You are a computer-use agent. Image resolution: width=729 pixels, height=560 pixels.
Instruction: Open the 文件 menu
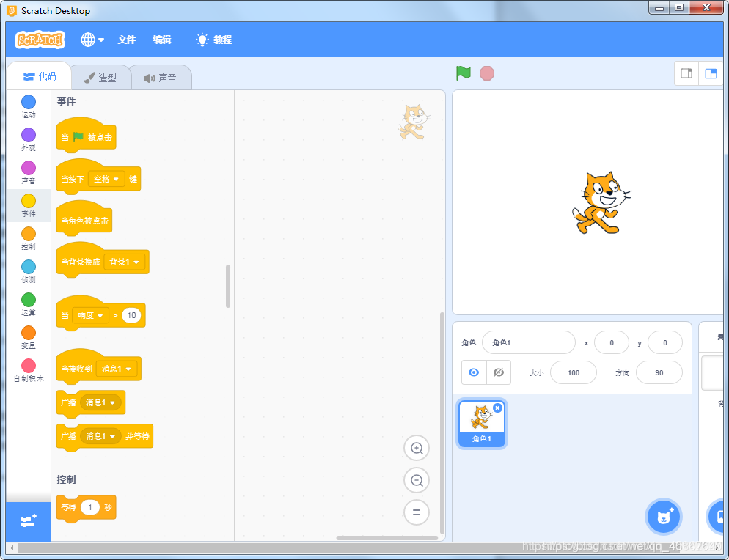pos(126,40)
